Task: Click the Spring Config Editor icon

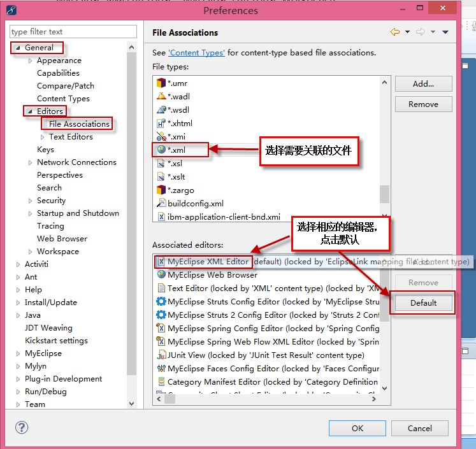Action: (x=161, y=328)
